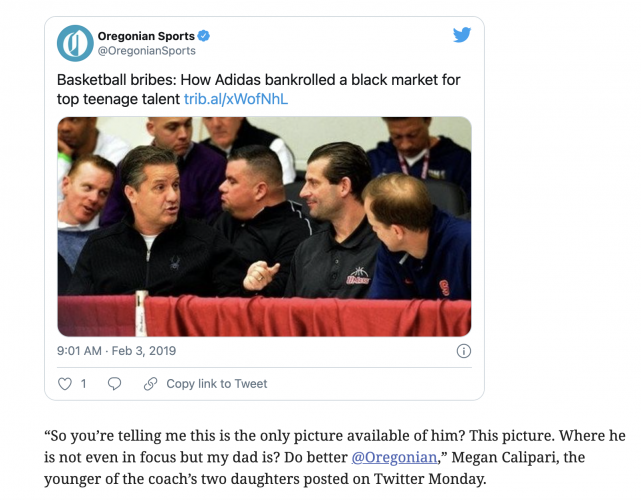Click the 9:01 AM Feb 3, 2019 timestamp
The width and height of the screenshot is (641, 500).
(x=117, y=351)
